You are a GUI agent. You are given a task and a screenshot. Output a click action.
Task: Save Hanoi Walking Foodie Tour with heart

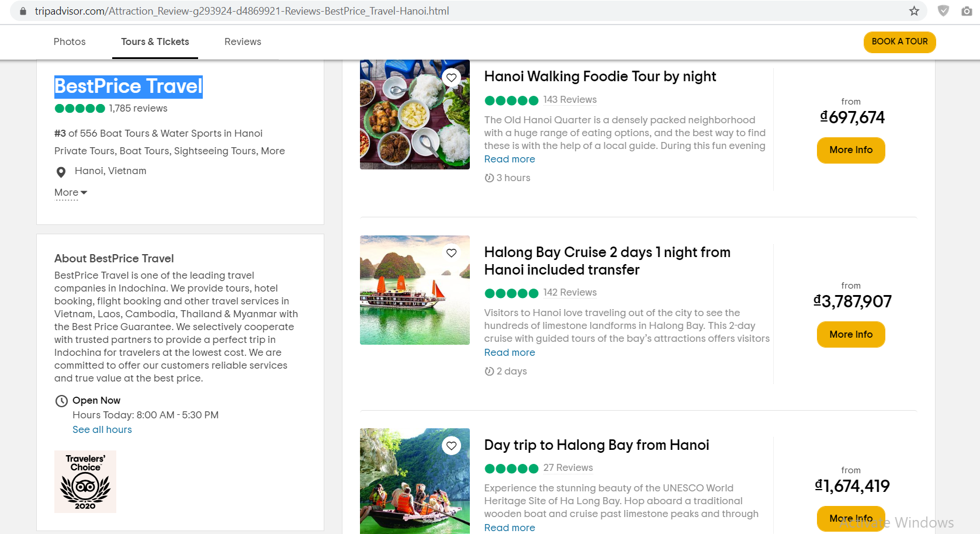[x=451, y=78]
